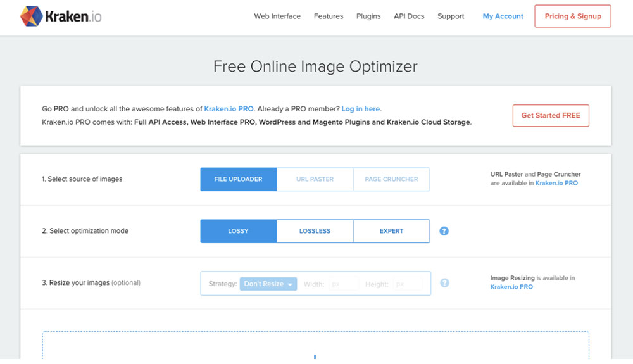Go to Features page
This screenshot has width=633, height=364.
pos(329,16)
